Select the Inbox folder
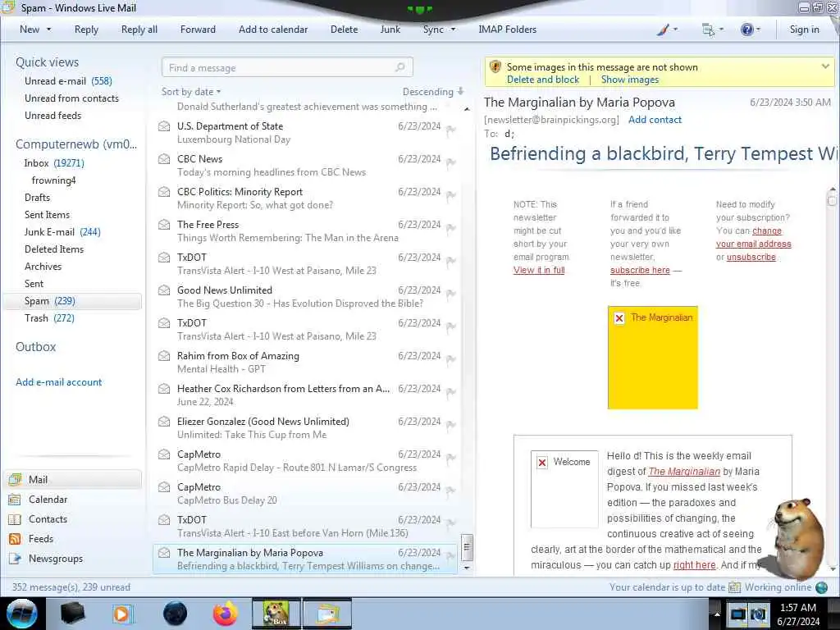Viewport: 840px width, 630px height. 54,163
